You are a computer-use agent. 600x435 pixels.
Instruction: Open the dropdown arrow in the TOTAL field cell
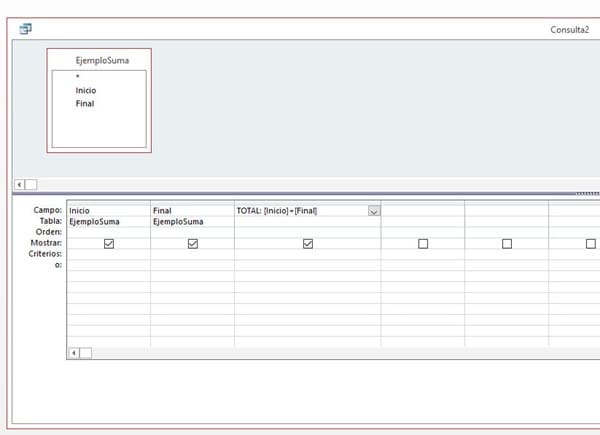[374, 211]
